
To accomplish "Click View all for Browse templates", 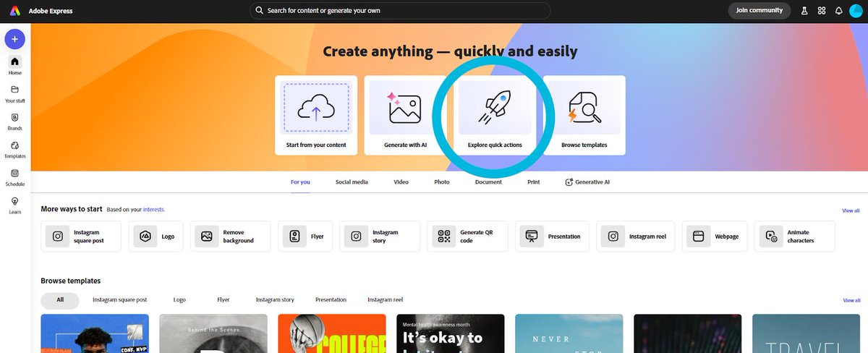I will 851,300.
